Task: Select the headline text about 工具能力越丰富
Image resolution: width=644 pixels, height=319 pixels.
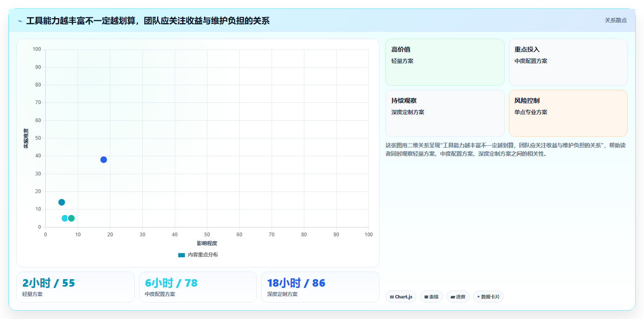Action: (148, 21)
